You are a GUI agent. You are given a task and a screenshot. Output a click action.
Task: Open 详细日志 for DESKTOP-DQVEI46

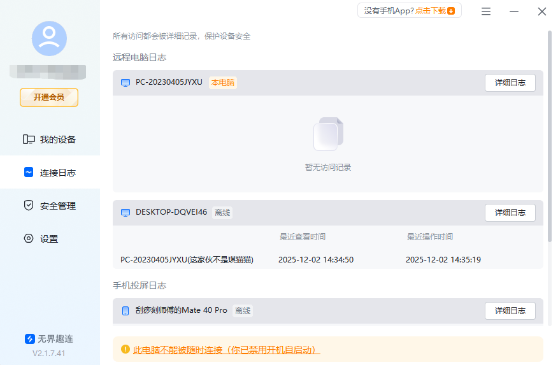click(510, 213)
